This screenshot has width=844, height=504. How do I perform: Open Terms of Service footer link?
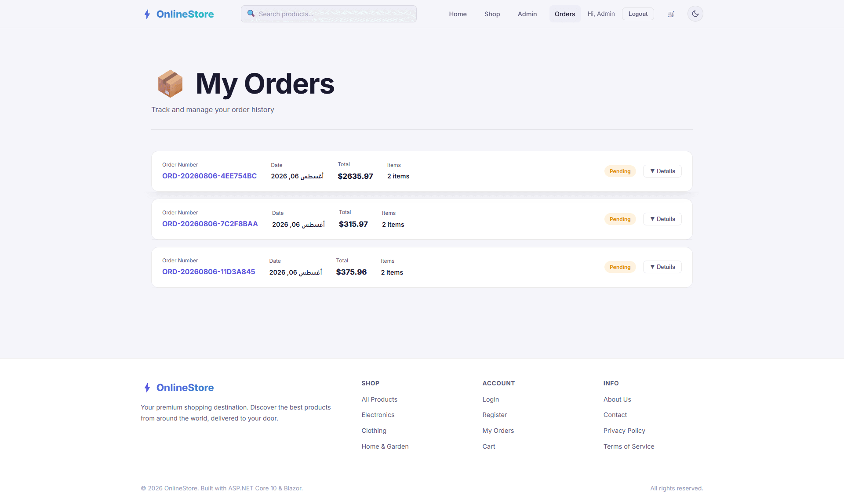[x=629, y=446]
